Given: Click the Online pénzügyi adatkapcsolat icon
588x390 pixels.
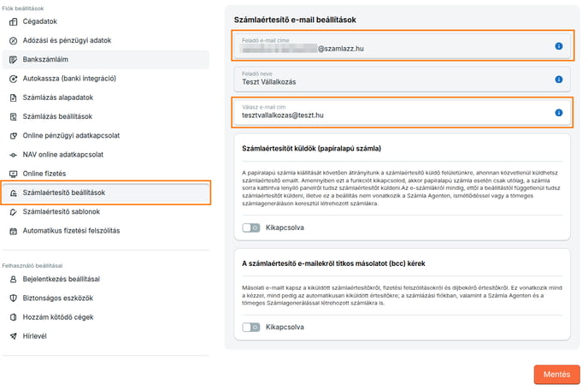Looking at the screenshot, I should point(13,136).
